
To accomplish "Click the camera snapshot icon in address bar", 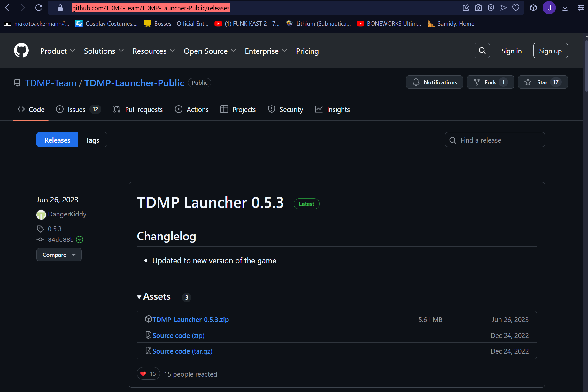I will point(478,8).
